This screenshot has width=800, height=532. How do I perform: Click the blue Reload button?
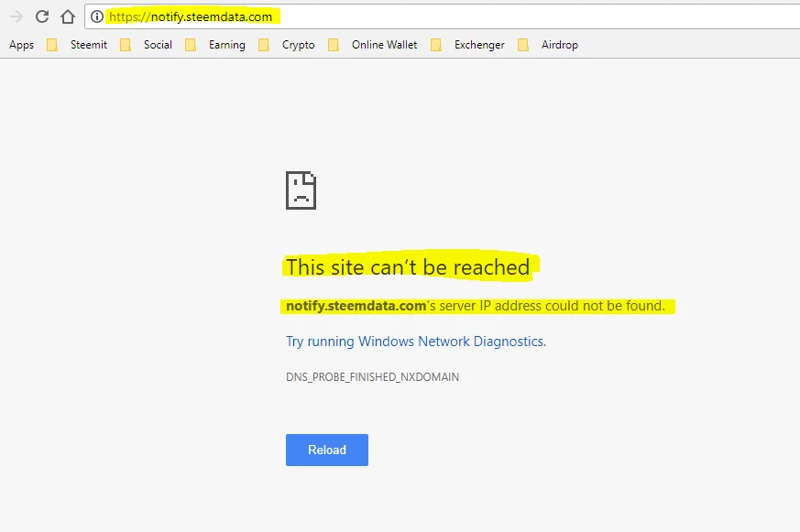327,450
